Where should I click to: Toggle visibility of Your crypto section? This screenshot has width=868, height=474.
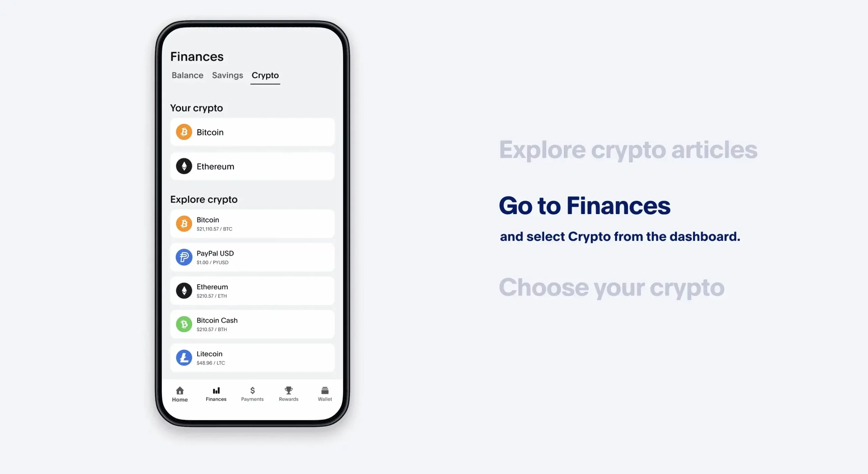point(197,108)
